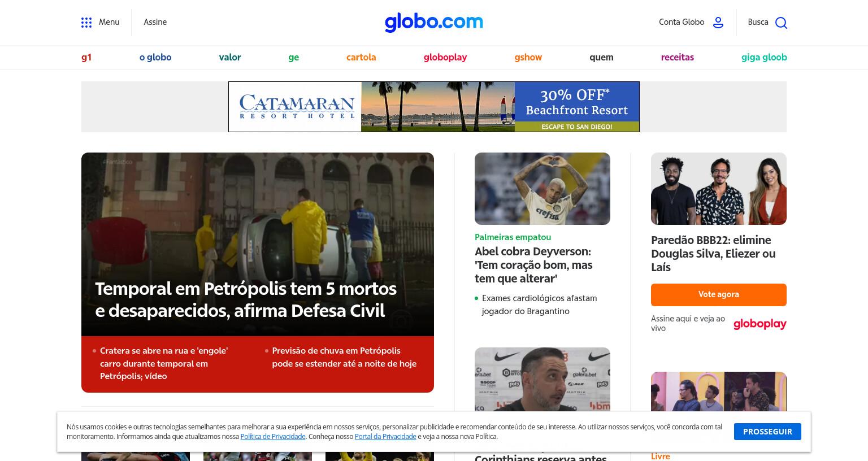Image resolution: width=868 pixels, height=461 pixels.
Task: Open the receitas section
Action: 677,57
